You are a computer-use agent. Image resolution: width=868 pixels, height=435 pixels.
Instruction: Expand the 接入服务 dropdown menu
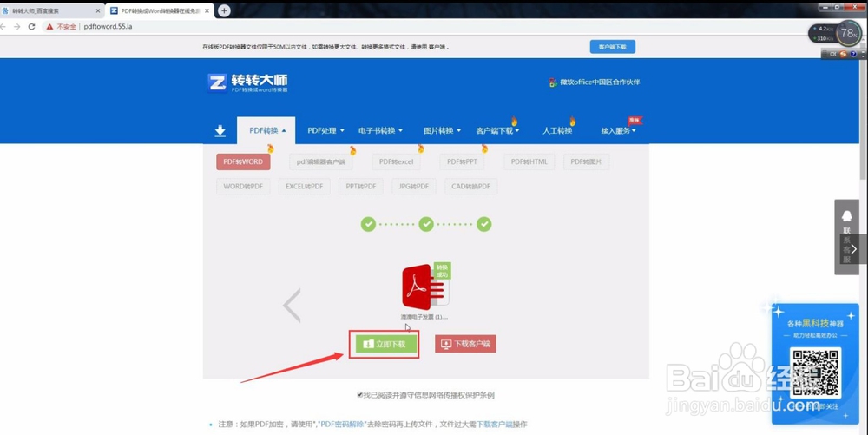pyautogui.click(x=618, y=130)
